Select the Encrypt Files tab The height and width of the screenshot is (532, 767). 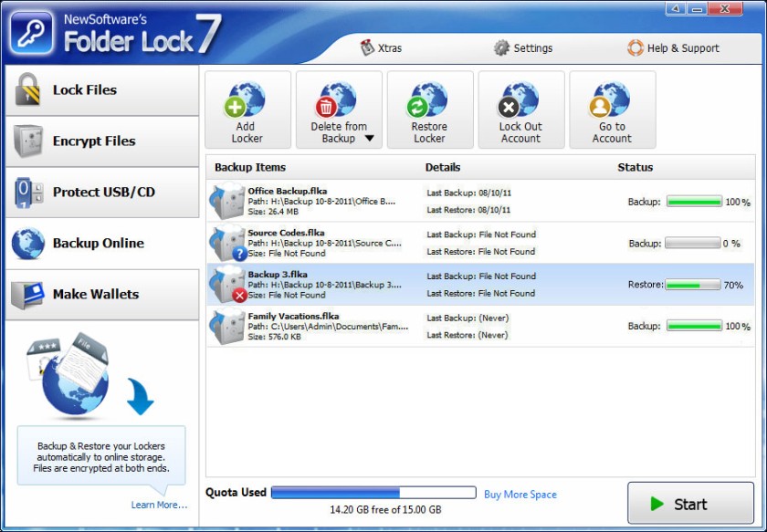click(x=101, y=141)
